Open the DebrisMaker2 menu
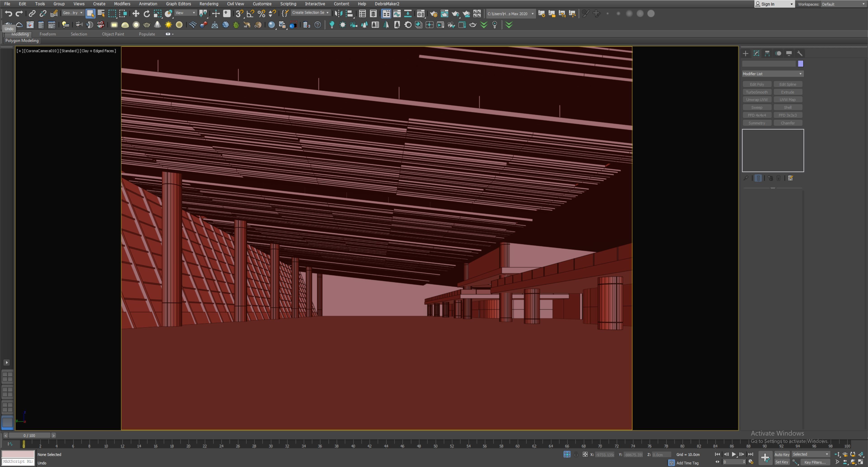The width and height of the screenshot is (868, 467). pos(387,4)
